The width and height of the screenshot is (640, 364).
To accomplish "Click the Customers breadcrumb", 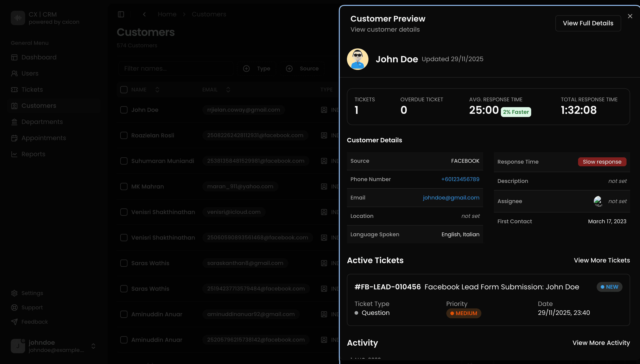I will tap(209, 14).
